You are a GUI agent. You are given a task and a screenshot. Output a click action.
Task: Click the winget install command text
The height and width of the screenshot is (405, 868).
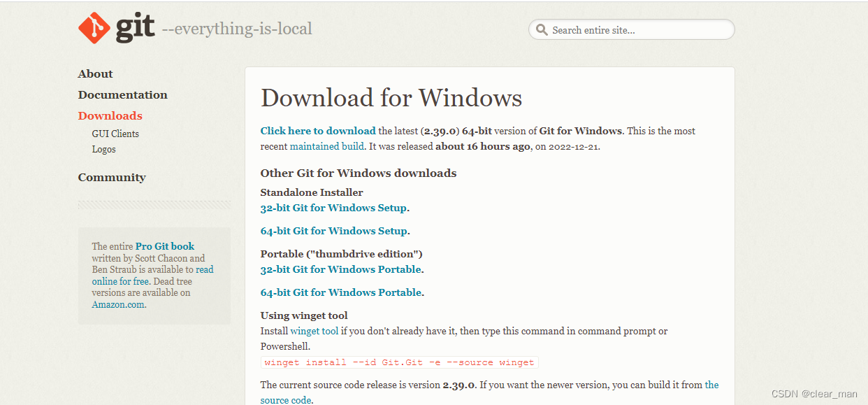[400, 362]
